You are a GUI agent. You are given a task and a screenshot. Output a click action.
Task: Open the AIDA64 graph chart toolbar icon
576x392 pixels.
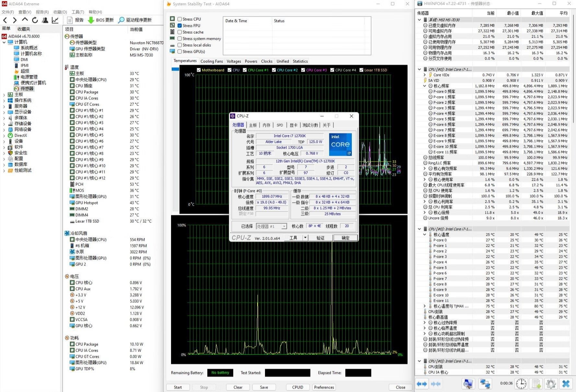55,20
